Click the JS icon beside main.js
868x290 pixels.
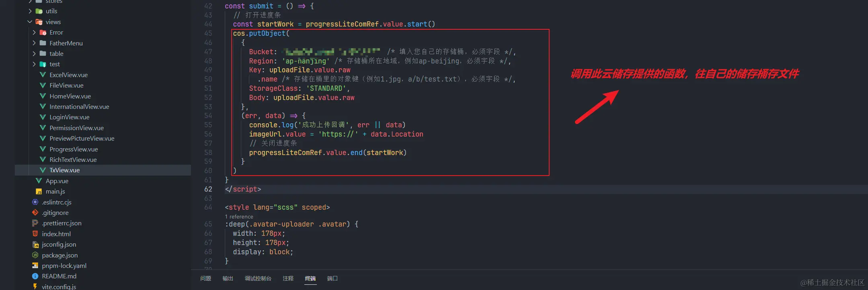click(x=39, y=192)
